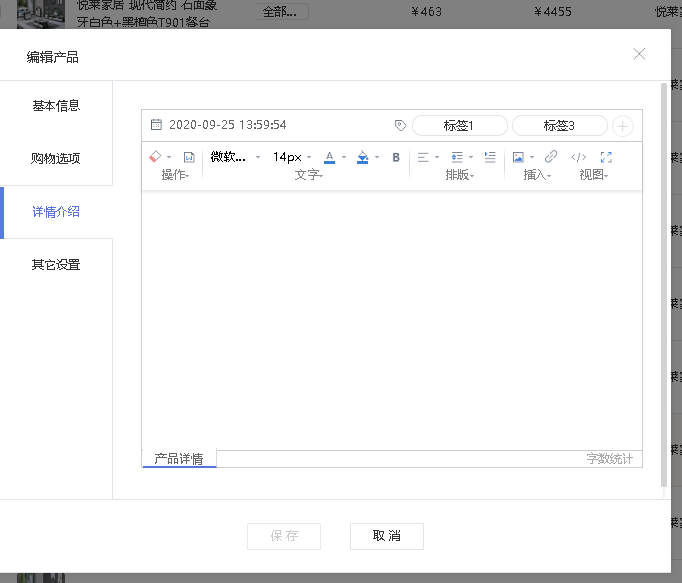
Task: Click the eraser clear-format icon
Action: [155, 157]
